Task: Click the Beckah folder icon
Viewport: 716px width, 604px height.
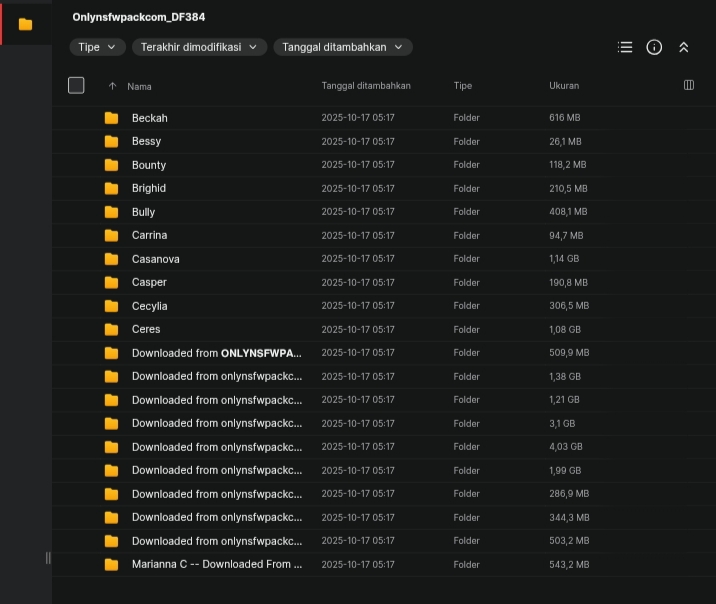Action: click(x=111, y=118)
